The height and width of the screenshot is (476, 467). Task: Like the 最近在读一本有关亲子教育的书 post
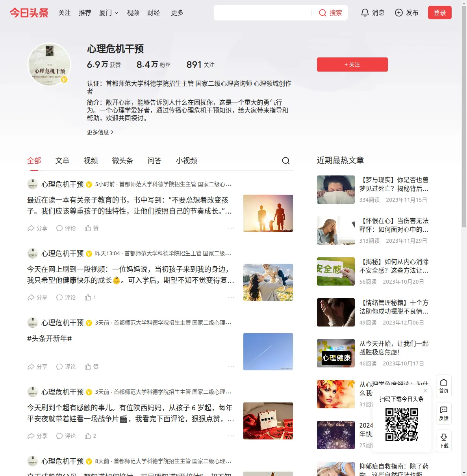tap(92, 228)
